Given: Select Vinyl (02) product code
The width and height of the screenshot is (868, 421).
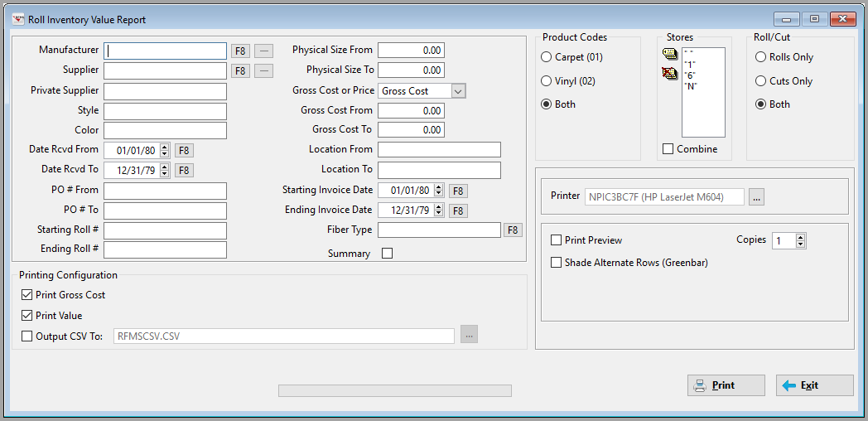Looking at the screenshot, I should click(x=568, y=81).
